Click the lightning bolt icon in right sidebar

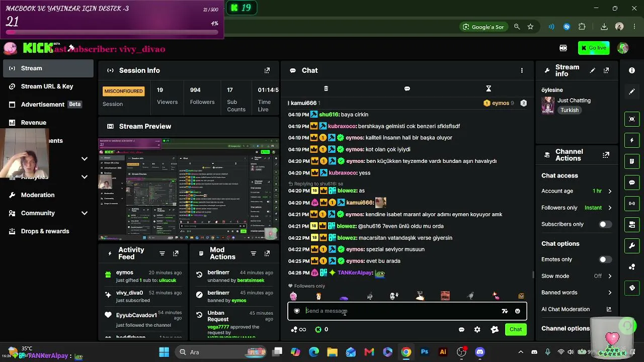click(632, 140)
